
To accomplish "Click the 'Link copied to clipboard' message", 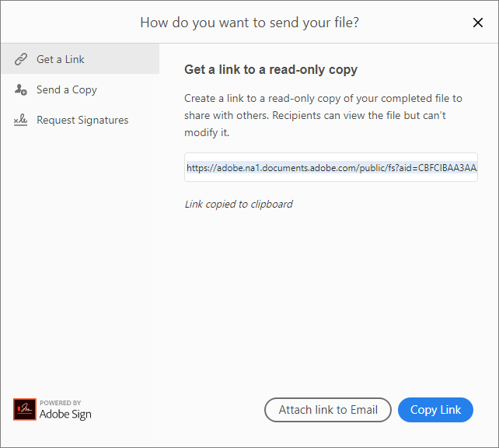I will click(x=239, y=205).
